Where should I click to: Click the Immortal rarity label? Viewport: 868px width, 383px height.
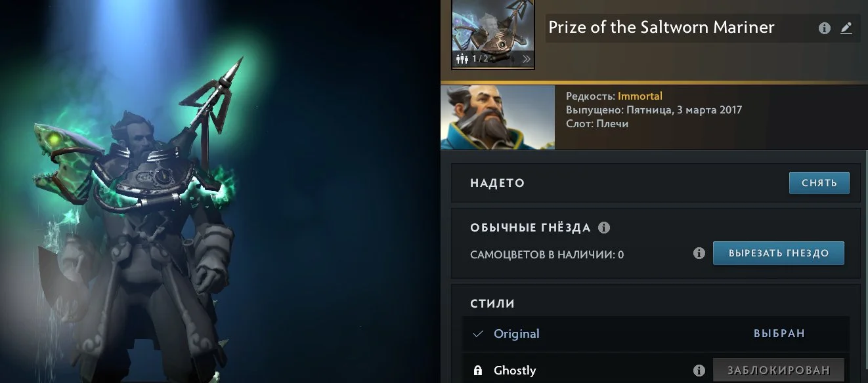click(x=640, y=96)
